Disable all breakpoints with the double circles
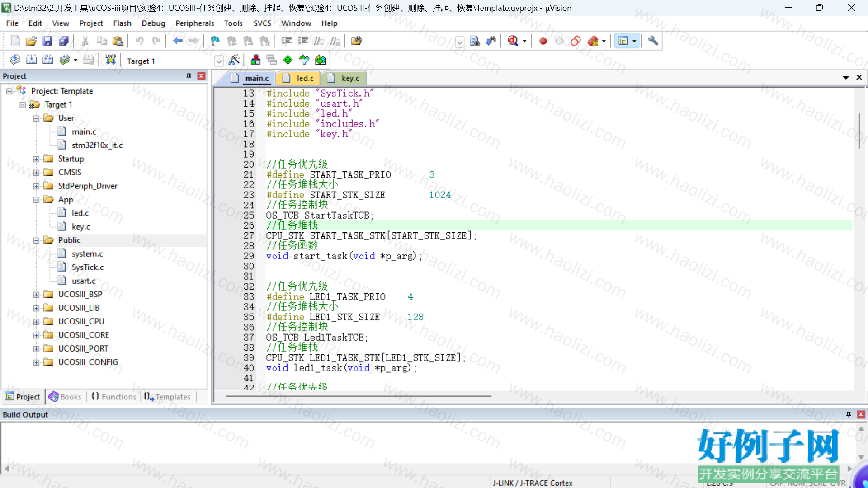 576,41
